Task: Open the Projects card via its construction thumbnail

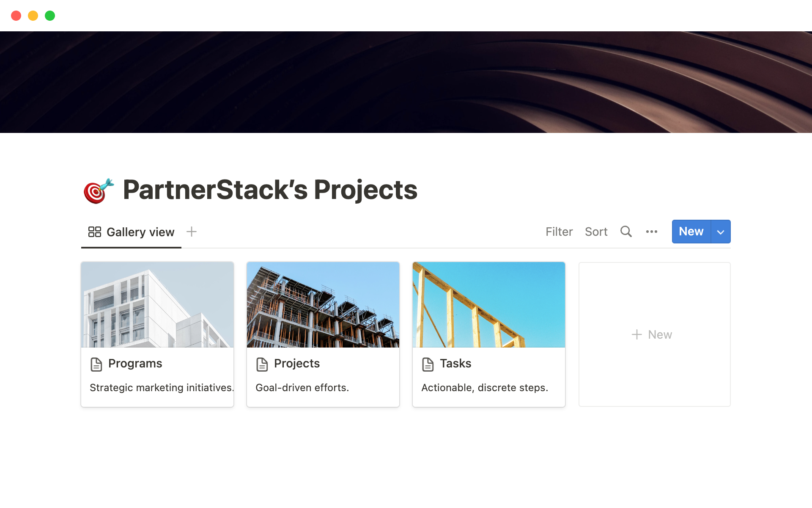Action: [x=323, y=305]
